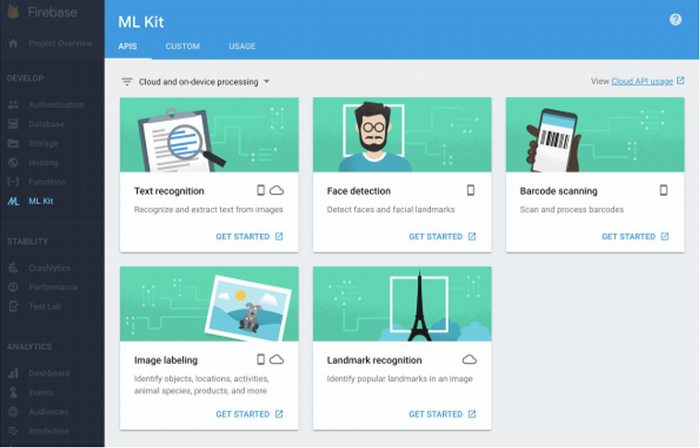Click Get Started for Face detection
Image resolution: width=700 pixels, height=448 pixels.
click(x=442, y=237)
